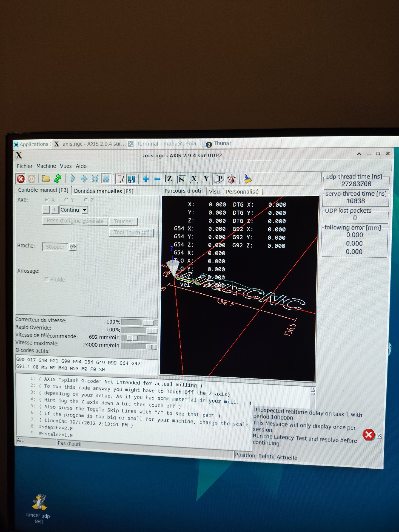Switch to Terminal window in taskbar

[165, 144]
